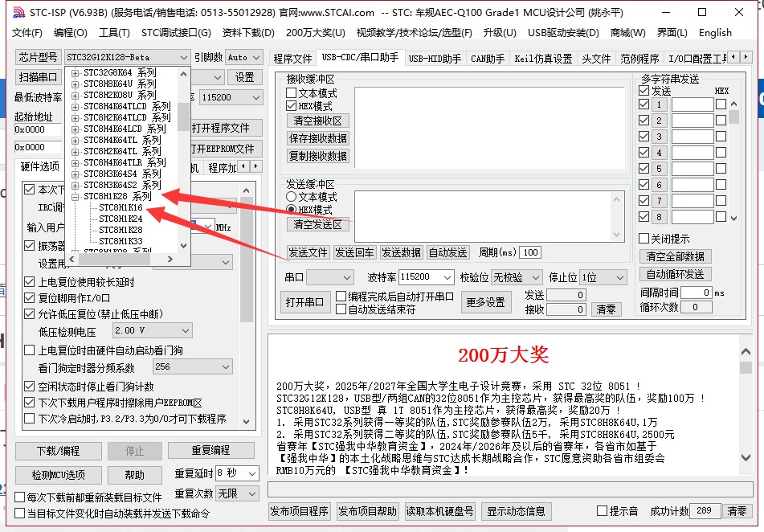This screenshot has height=532, width=764.
Task: Open the 停止位 1位 dropdown
Action: pos(603,278)
